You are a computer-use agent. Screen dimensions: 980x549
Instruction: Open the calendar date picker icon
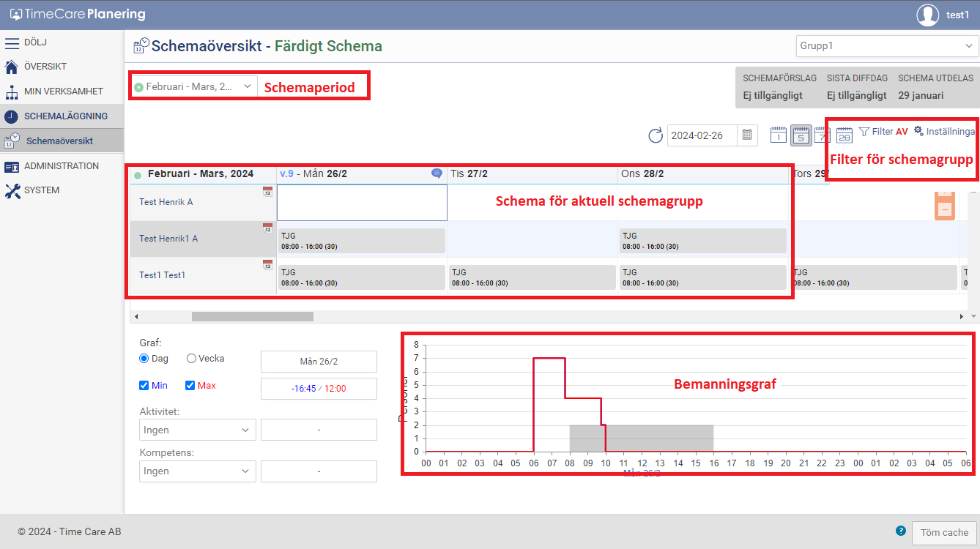(747, 135)
